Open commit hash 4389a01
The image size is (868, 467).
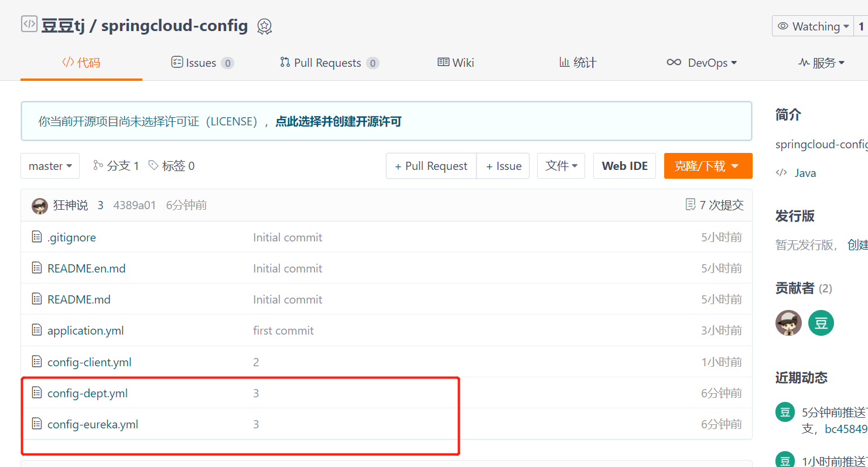(x=134, y=205)
